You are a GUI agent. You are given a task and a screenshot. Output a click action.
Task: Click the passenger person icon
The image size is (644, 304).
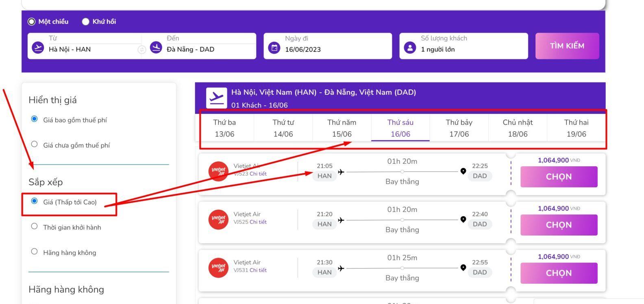point(410,48)
